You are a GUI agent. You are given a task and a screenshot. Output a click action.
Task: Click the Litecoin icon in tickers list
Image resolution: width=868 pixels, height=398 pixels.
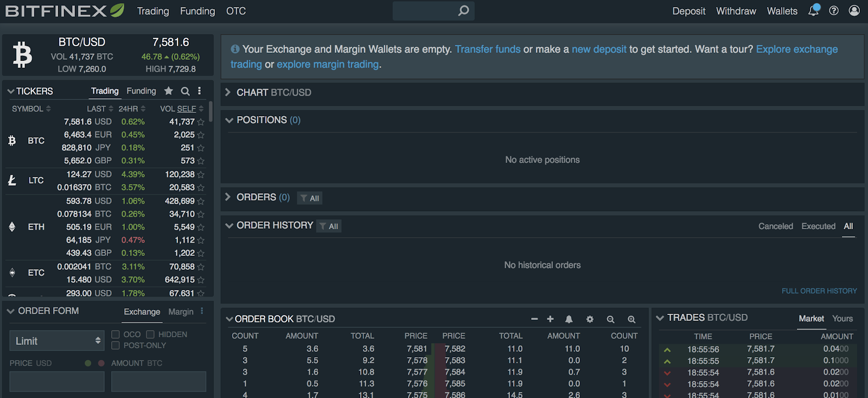click(12, 180)
